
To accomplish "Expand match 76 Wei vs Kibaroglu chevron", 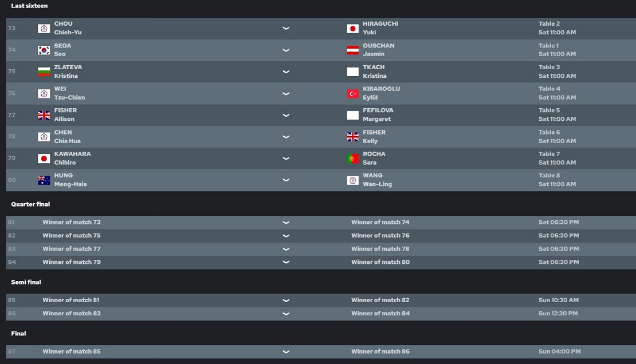I will point(286,93).
